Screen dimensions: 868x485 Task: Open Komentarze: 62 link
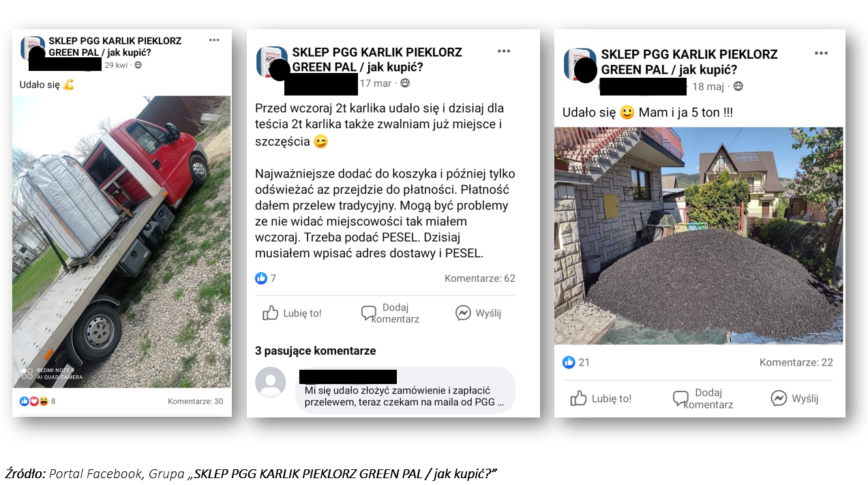coord(480,278)
